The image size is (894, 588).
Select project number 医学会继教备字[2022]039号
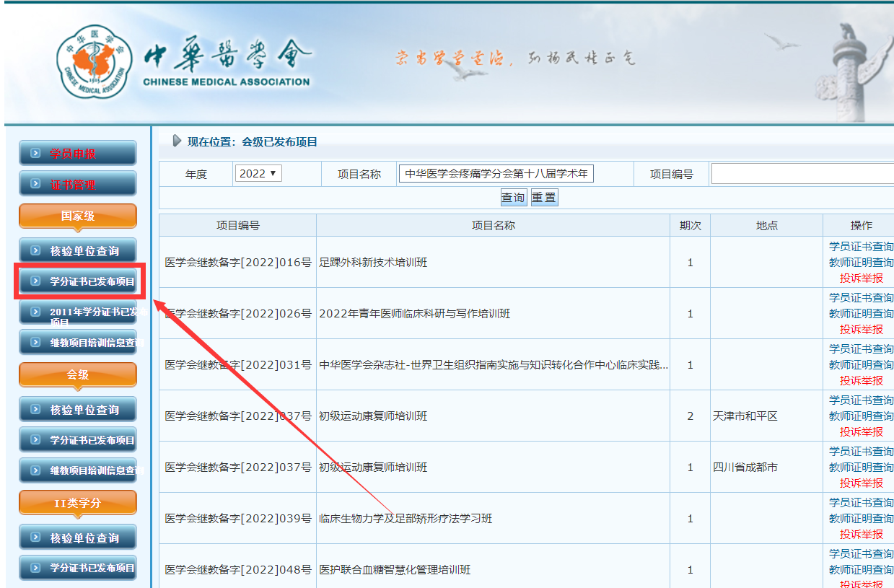pos(238,519)
